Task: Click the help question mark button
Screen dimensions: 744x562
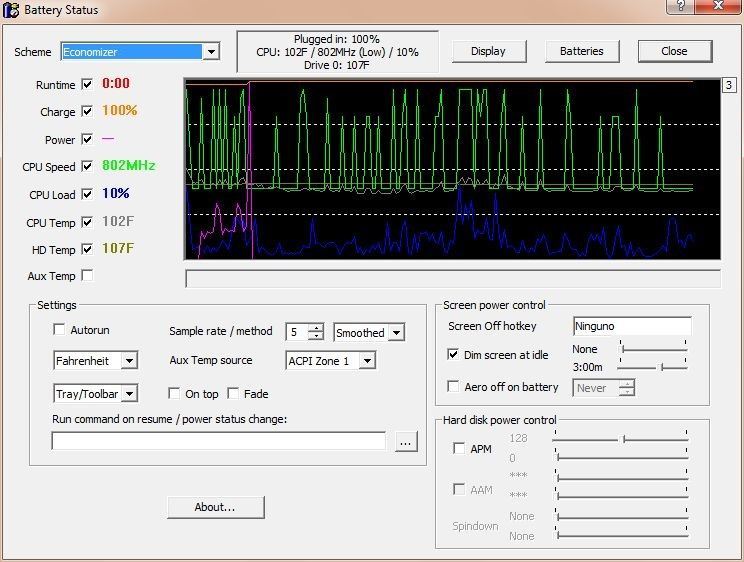Action: (680, 6)
